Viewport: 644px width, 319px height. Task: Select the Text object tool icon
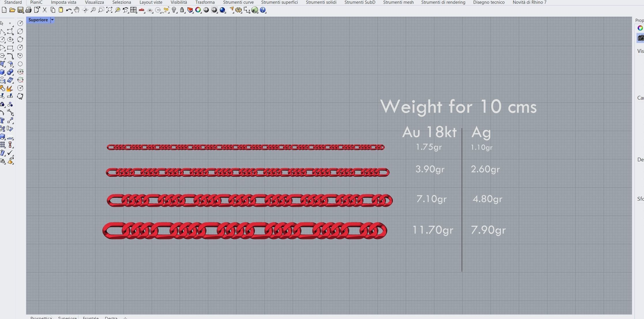click(x=2, y=120)
